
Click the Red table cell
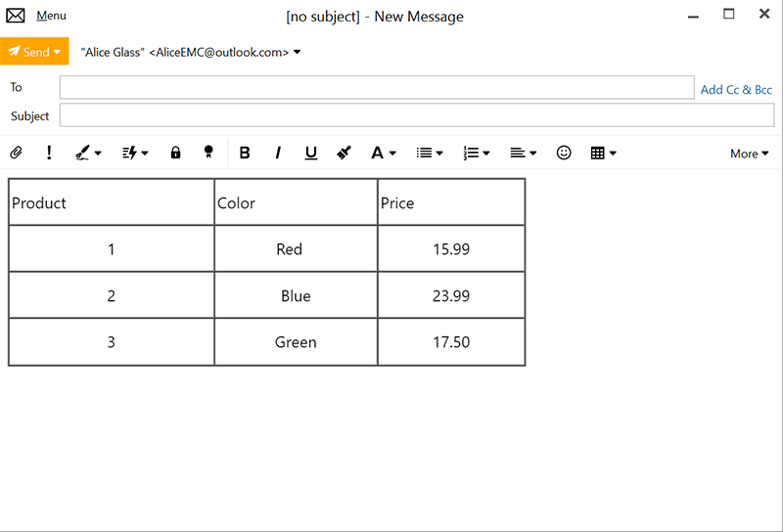[x=297, y=248]
